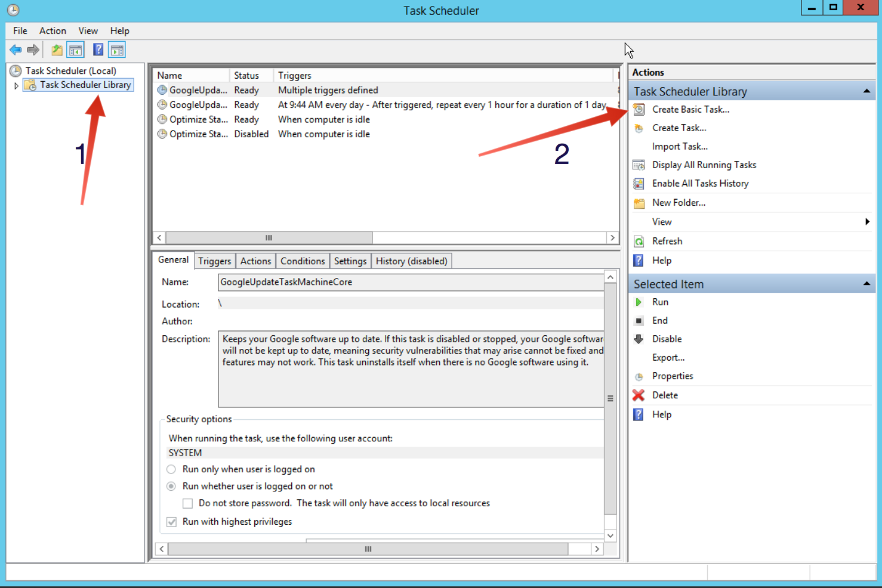Switch to the Triggers tab
882x588 pixels.
pos(214,261)
